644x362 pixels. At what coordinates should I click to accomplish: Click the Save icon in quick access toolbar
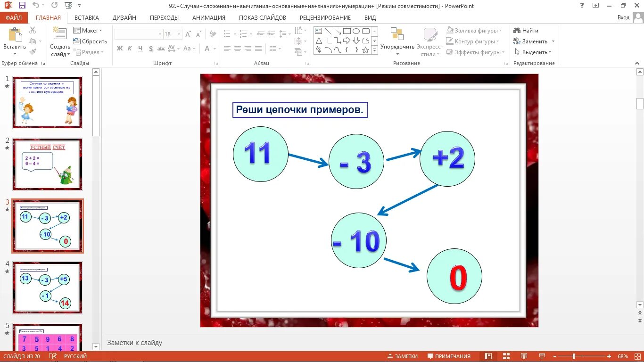tap(22, 6)
